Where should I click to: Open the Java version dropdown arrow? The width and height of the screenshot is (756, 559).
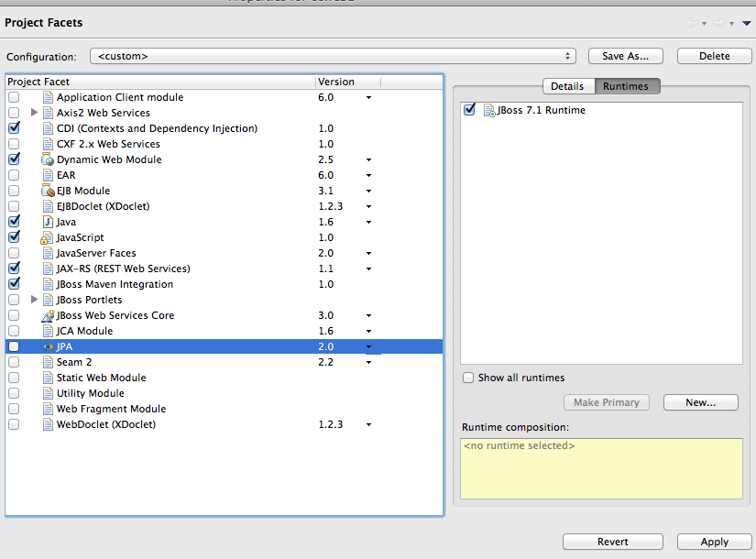pos(369,223)
